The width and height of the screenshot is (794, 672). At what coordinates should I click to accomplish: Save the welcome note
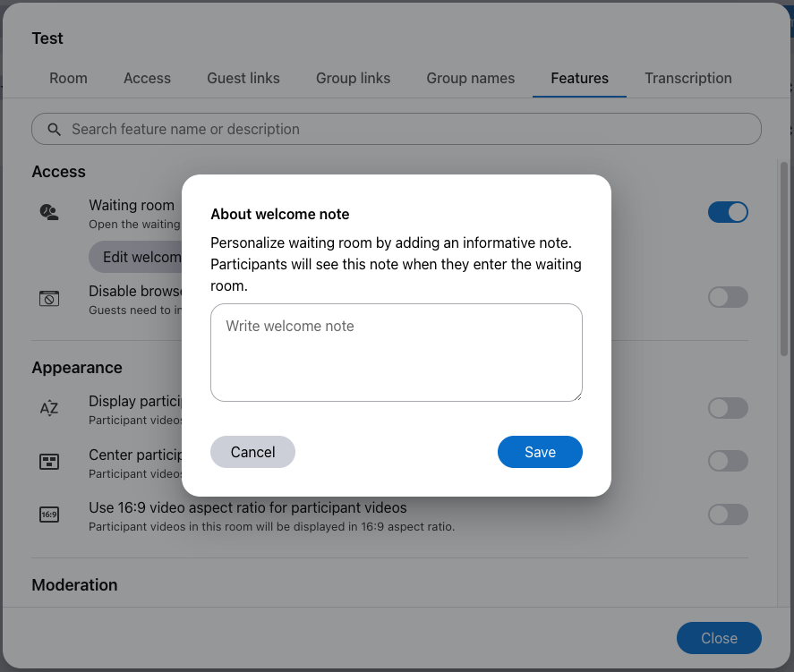tap(540, 452)
